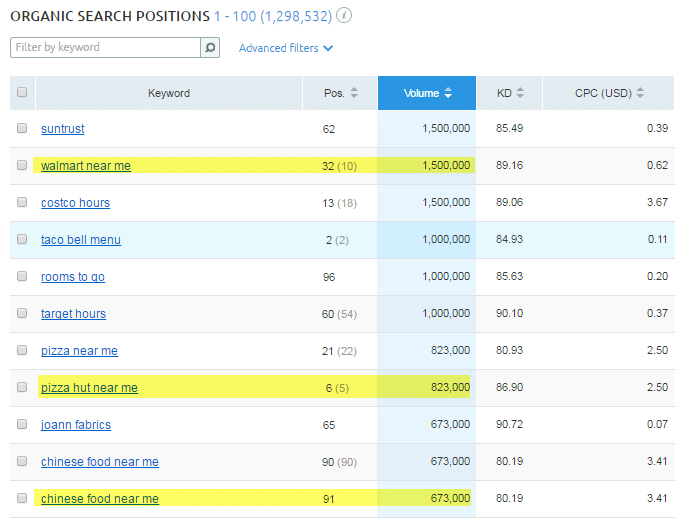This screenshot has width=675, height=518.
Task: Open the suntrust keyword link
Action: [x=63, y=129]
